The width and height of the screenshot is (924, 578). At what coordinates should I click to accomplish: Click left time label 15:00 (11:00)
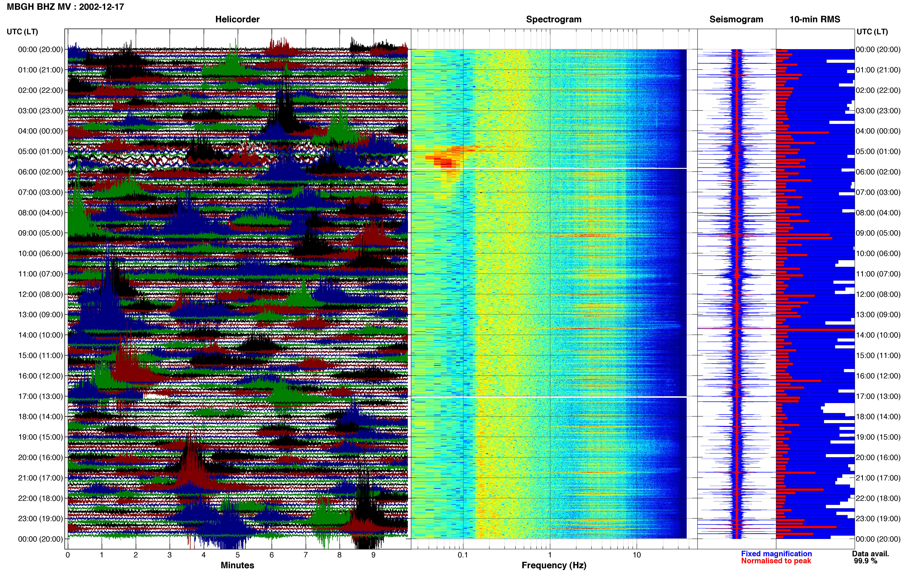(41, 356)
